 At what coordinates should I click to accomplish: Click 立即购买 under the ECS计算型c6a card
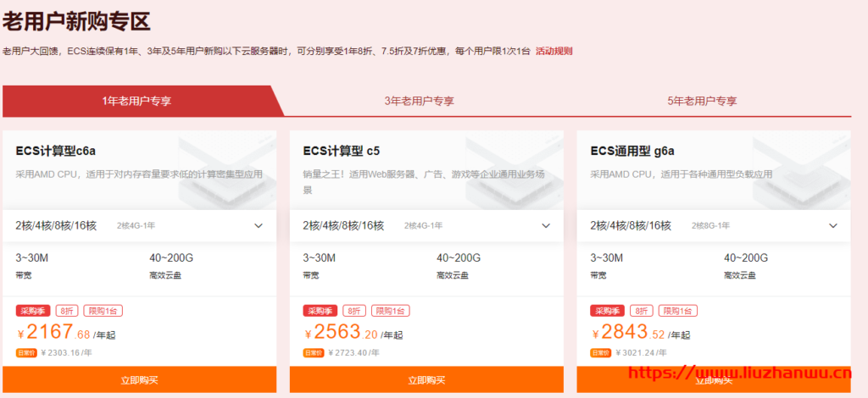tap(140, 381)
